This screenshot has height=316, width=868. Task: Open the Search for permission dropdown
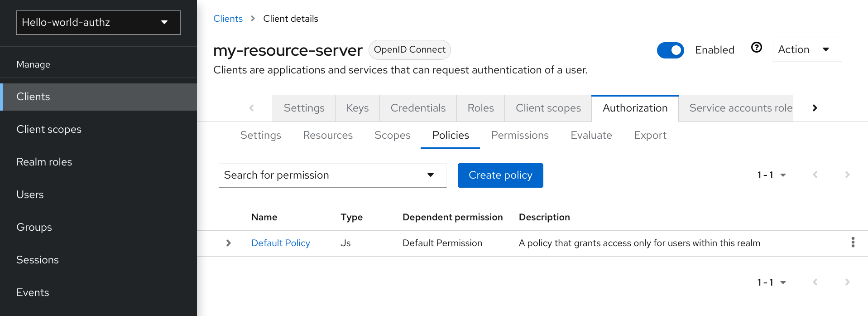[x=332, y=175]
